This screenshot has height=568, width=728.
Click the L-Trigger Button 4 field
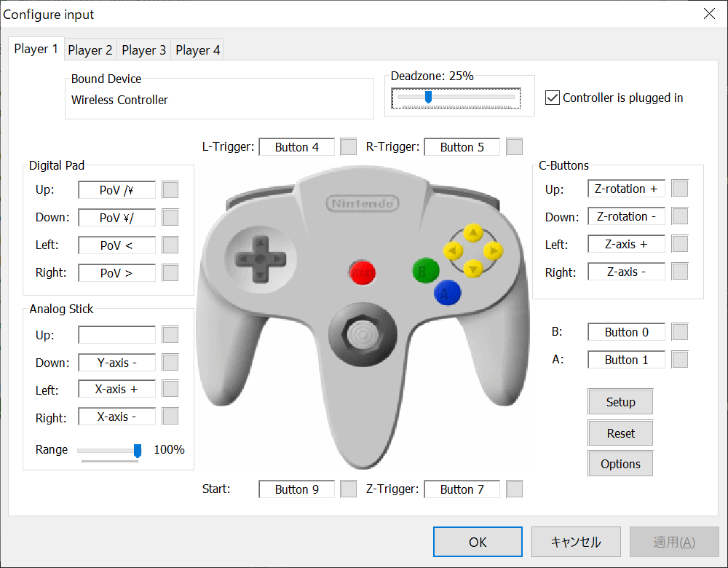(x=297, y=147)
